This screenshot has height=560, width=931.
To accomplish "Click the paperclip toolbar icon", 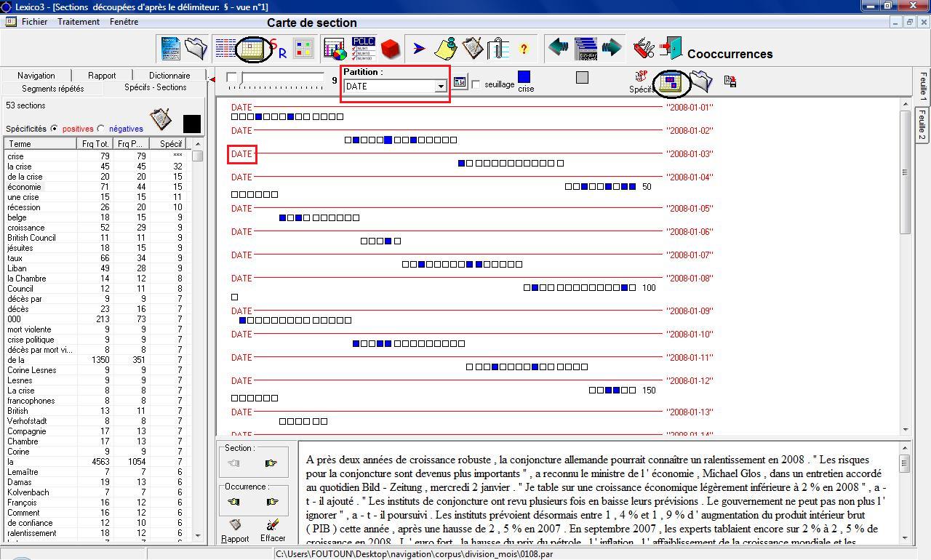I will 498,49.
